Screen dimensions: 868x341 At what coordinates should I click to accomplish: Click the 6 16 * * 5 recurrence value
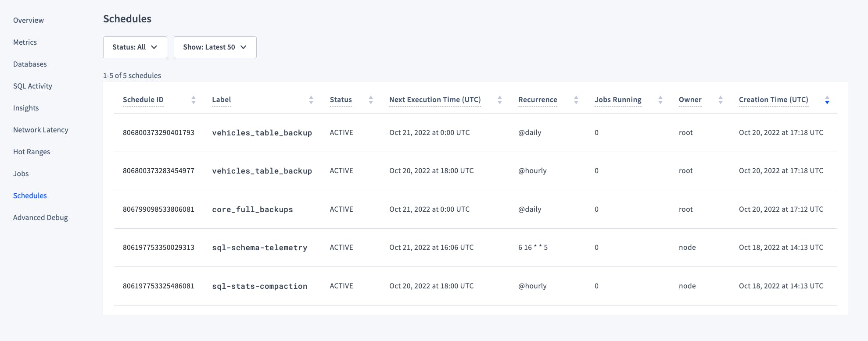click(x=533, y=247)
